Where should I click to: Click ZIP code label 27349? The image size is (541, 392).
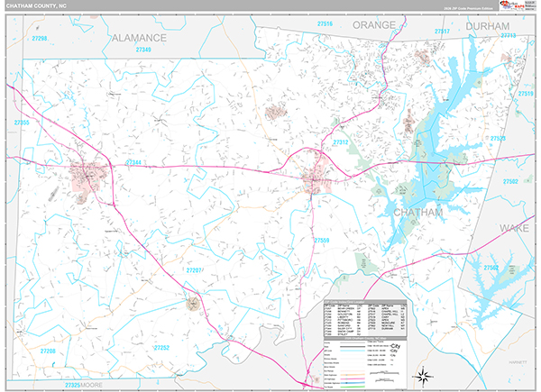[x=143, y=50]
